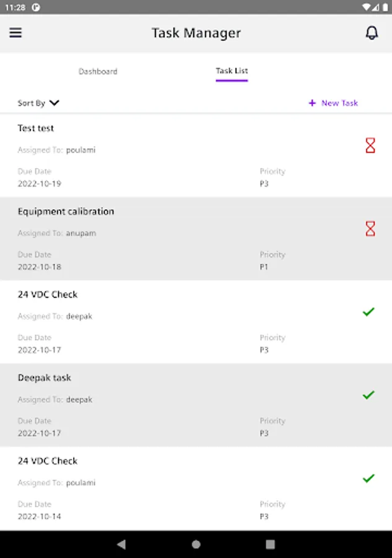392x558 pixels.
Task: Tap green checkmark on poulami's 24 VDC Check
Action: coord(368,478)
